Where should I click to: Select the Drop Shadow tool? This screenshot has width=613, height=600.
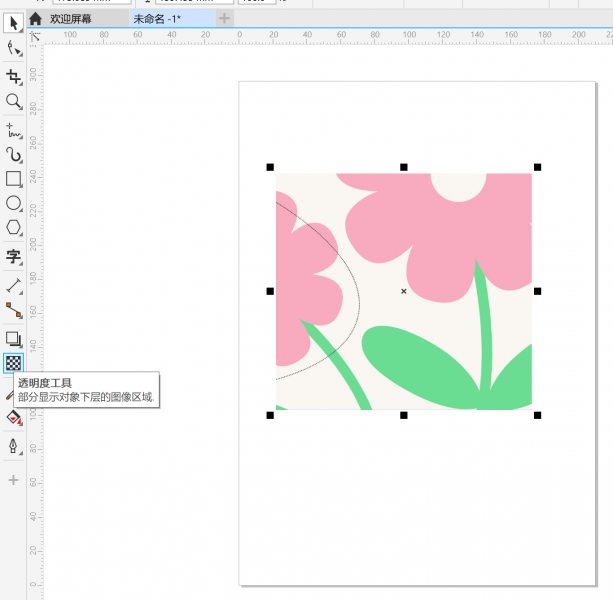coord(14,339)
